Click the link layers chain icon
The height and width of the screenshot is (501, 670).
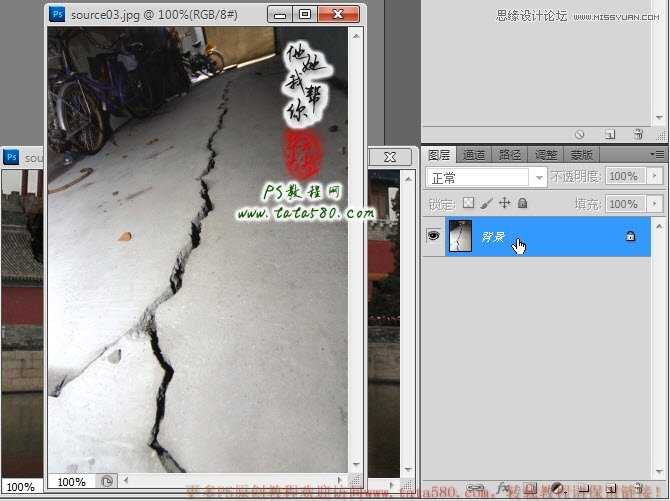tap(475, 488)
